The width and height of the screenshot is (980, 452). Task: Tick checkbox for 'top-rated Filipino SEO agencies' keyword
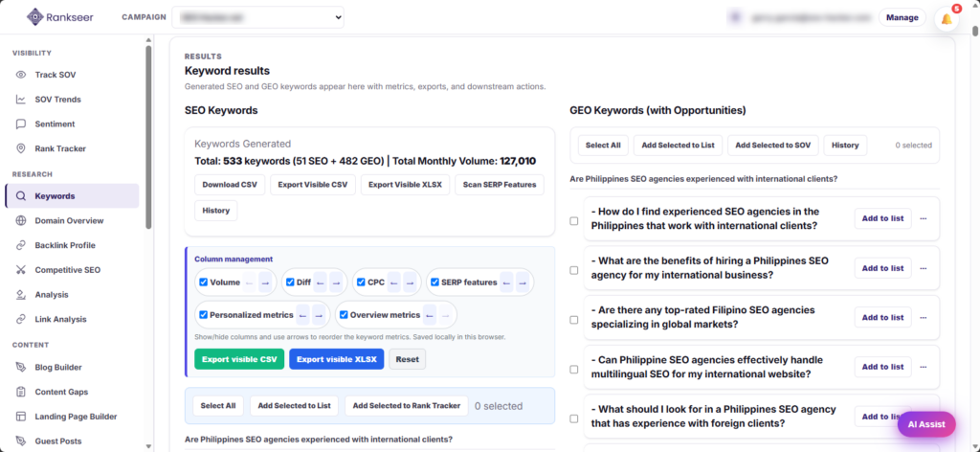point(574,320)
